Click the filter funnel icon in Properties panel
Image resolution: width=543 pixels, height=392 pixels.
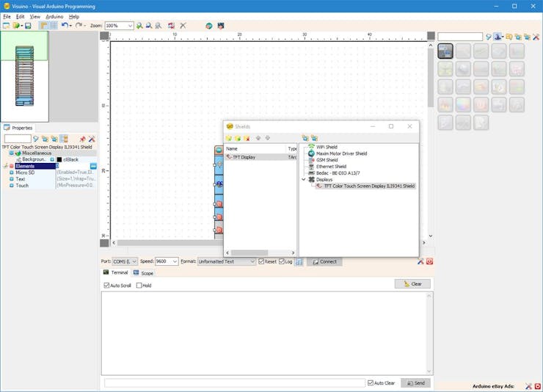[36, 139]
